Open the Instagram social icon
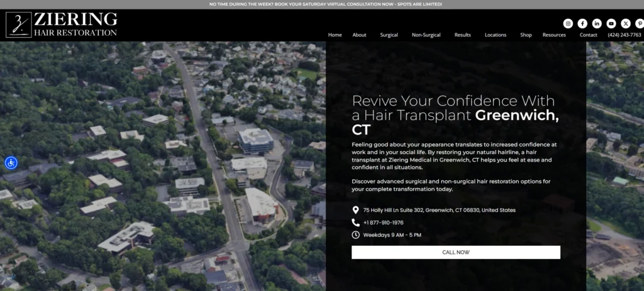644x291 pixels. click(568, 23)
